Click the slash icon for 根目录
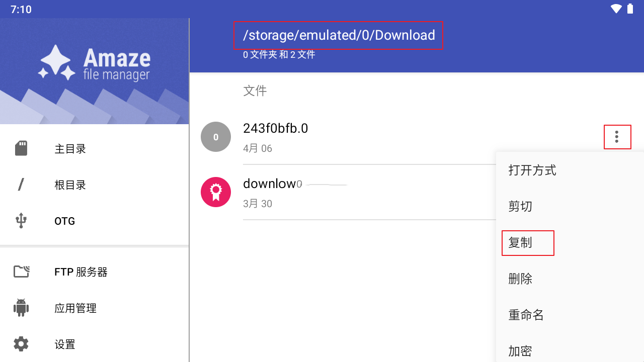This screenshot has width=644, height=362. click(21, 185)
